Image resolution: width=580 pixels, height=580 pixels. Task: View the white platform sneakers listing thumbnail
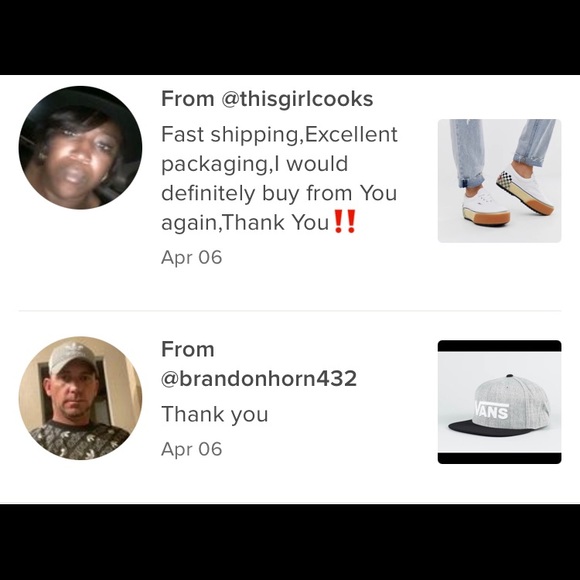pyautogui.click(x=499, y=181)
